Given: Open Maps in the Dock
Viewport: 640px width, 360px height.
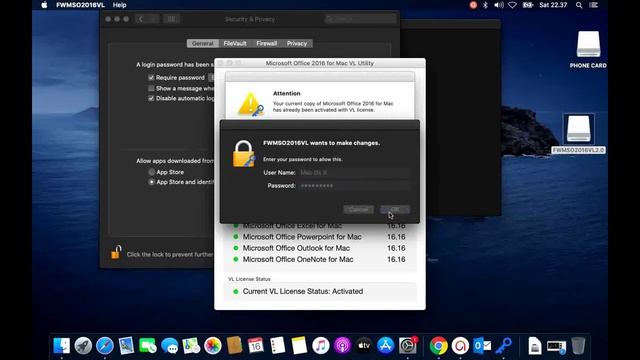Looking at the screenshot, I should 191,346.
